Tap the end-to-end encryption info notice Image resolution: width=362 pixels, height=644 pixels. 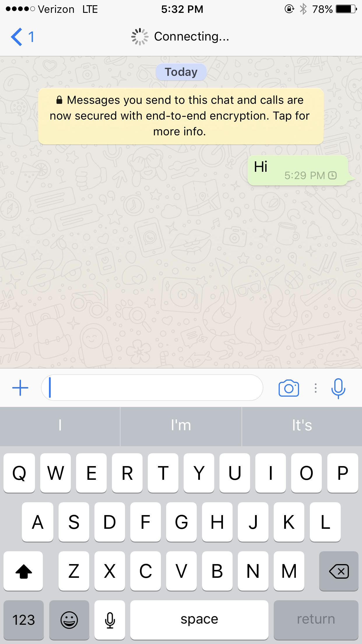pyautogui.click(x=181, y=116)
